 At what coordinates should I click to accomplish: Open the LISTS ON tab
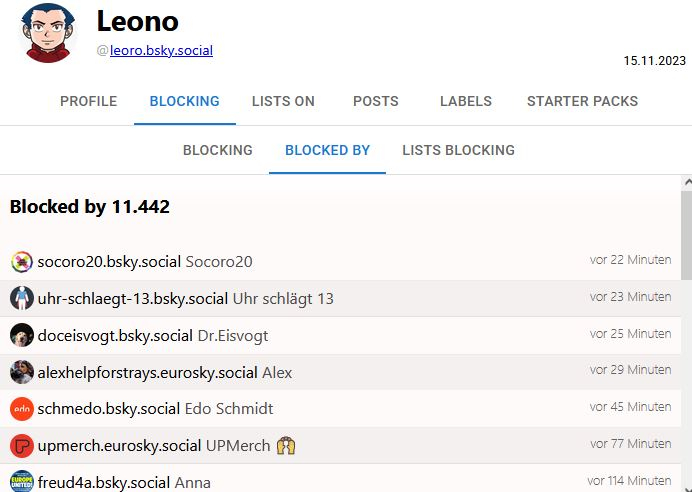click(x=283, y=101)
